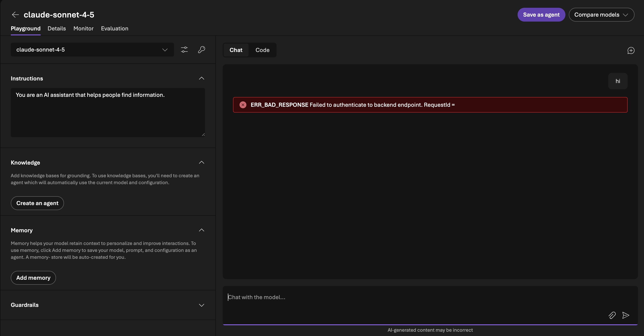This screenshot has width=644, height=336.
Task: Click the claude-sonnet-4-5 page title
Action: point(59,14)
